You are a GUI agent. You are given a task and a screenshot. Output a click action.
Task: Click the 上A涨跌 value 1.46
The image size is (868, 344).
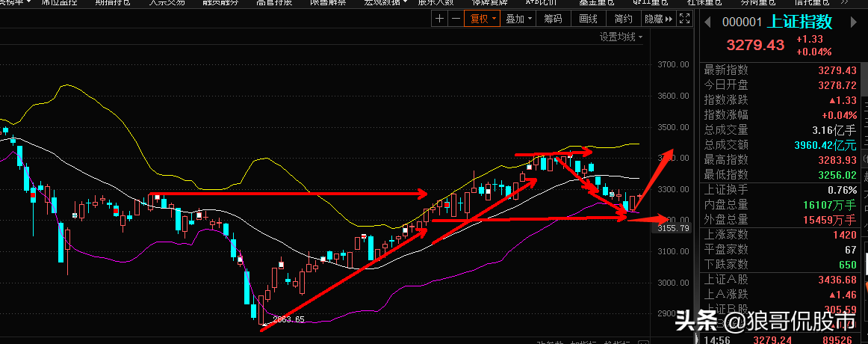point(843,295)
